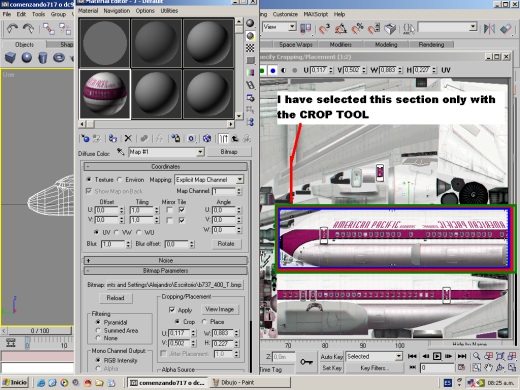Open the Navigation menu in Material Editor
This screenshot has width=520, height=390.
[117, 11]
